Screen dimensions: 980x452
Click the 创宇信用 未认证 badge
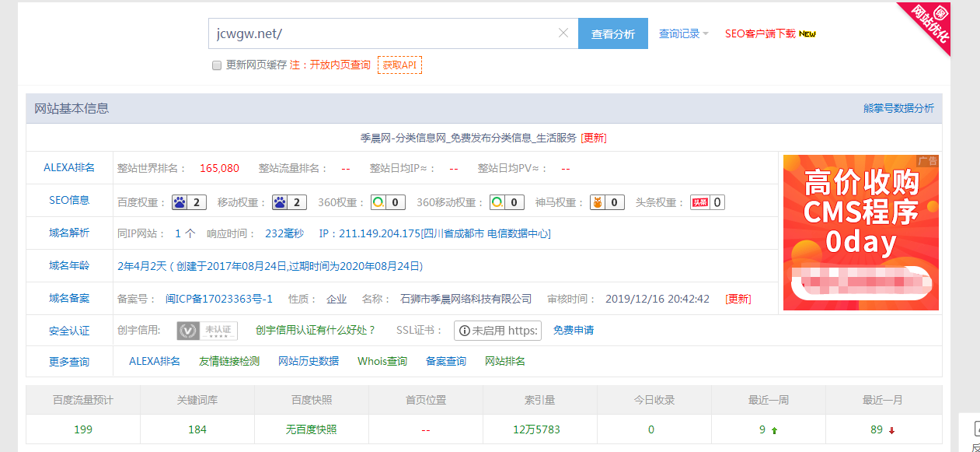(207, 331)
